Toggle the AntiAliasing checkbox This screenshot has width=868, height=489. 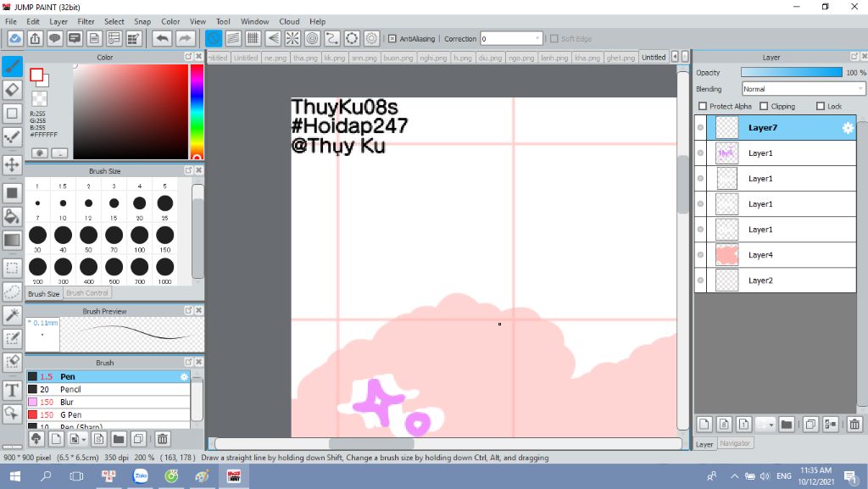(392, 39)
